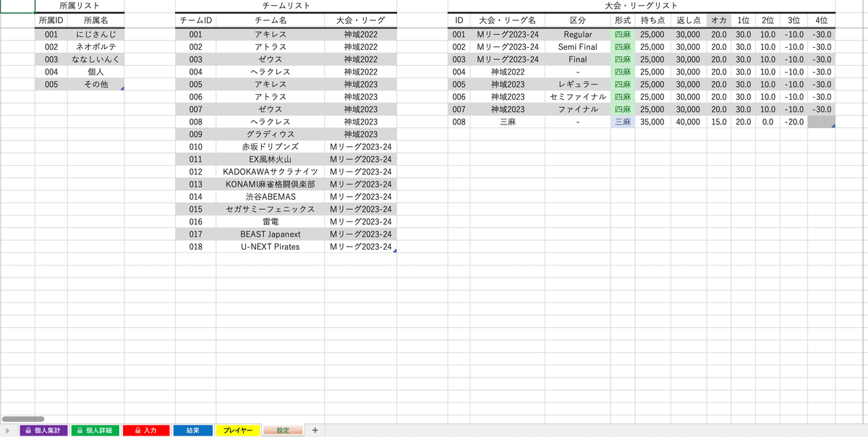868x437 pixels.
Task: Click the BEAST Japanext cell
Action: 271,234
